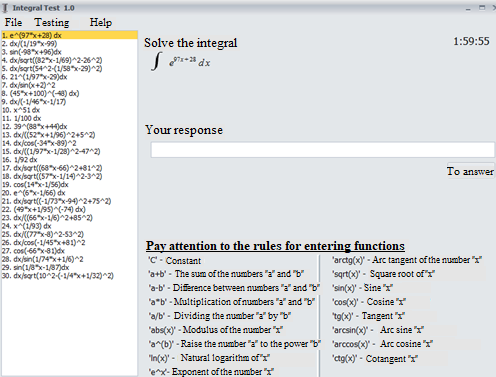The width and height of the screenshot is (496, 377).
Task: Click the 'C' - Constant rule
Action: 175,260
